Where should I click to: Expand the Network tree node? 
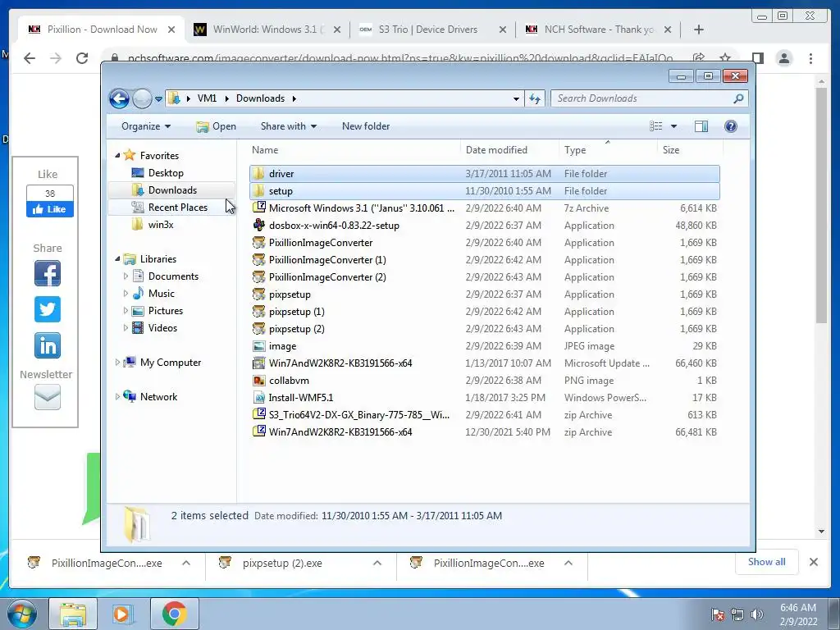118,396
